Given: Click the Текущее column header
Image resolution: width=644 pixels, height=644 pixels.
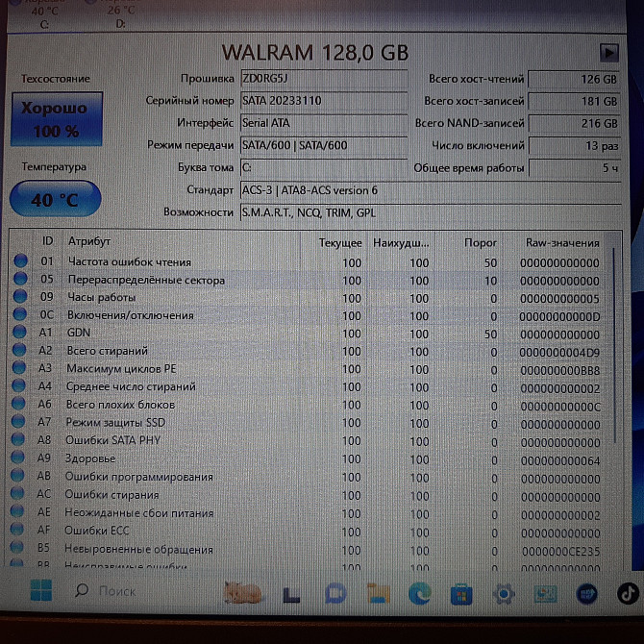Looking at the screenshot, I should point(340,243).
